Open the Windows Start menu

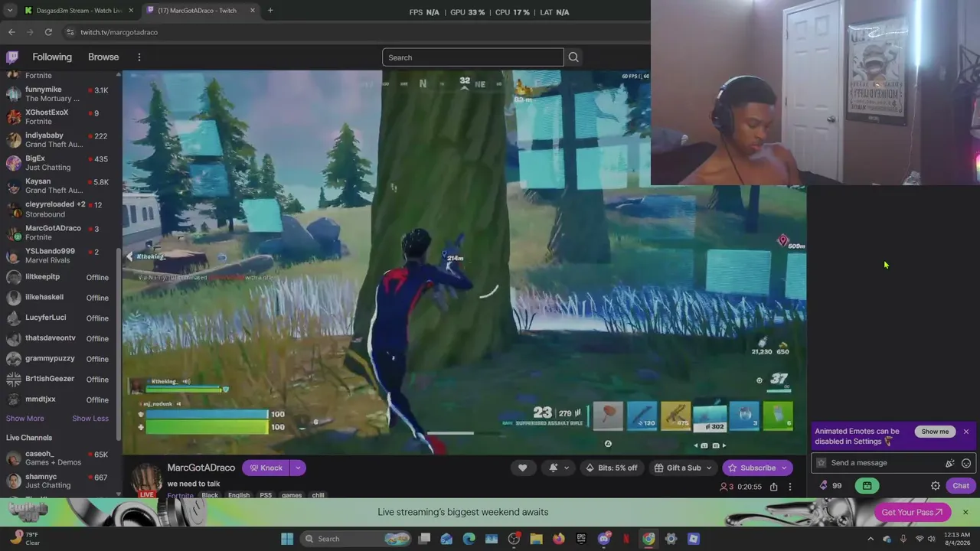point(287,539)
